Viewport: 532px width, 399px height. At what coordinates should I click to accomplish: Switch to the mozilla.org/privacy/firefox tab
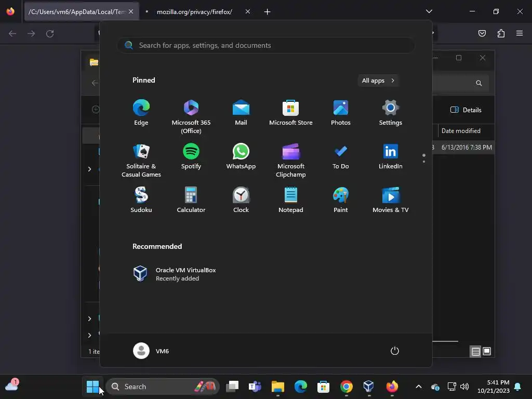click(x=194, y=12)
